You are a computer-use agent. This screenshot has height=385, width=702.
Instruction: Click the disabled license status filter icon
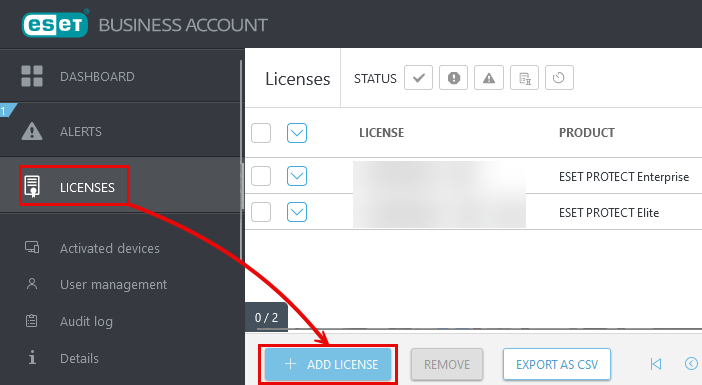point(524,78)
